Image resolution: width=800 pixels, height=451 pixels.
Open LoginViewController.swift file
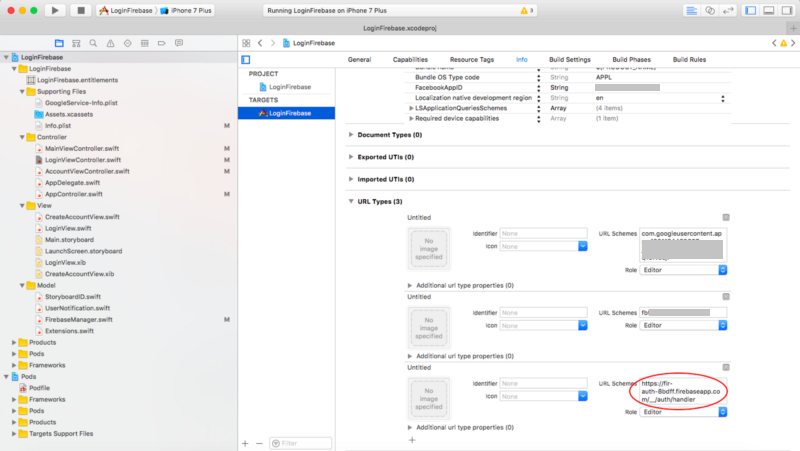83,160
